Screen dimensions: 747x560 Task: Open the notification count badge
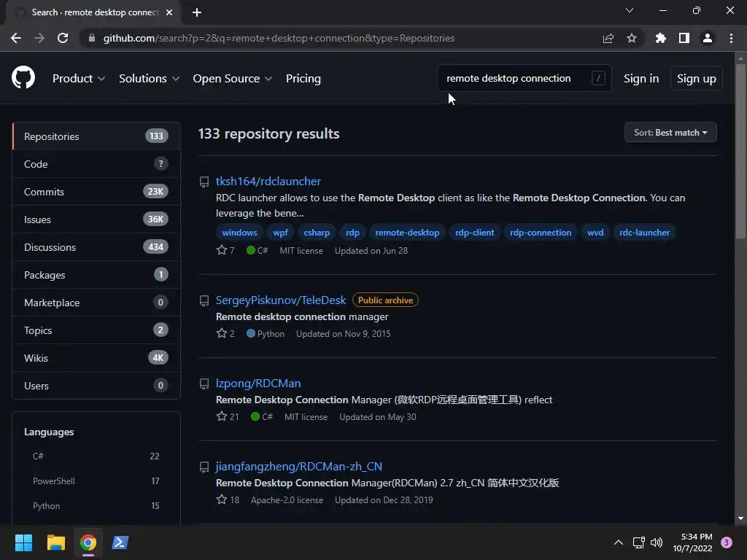click(726, 542)
